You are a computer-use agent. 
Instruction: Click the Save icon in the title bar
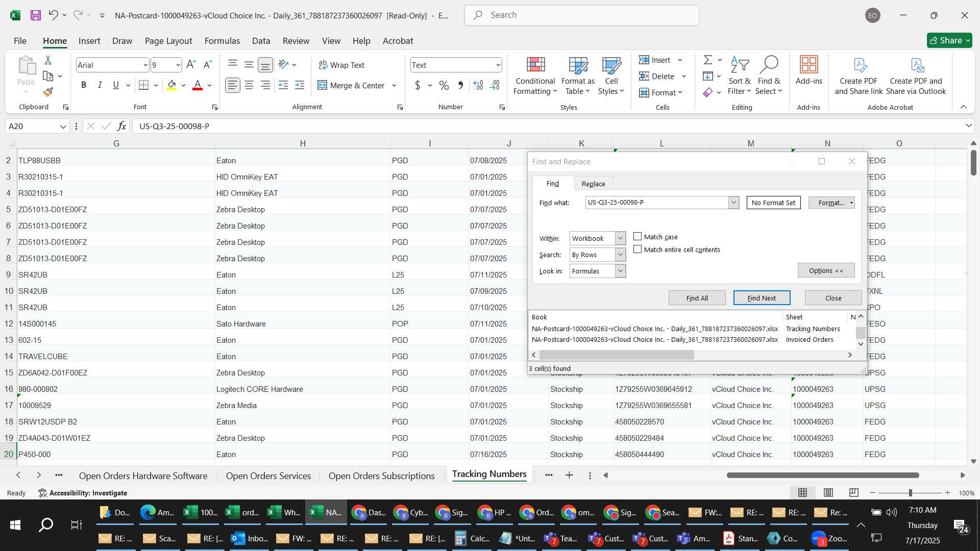tap(35, 15)
